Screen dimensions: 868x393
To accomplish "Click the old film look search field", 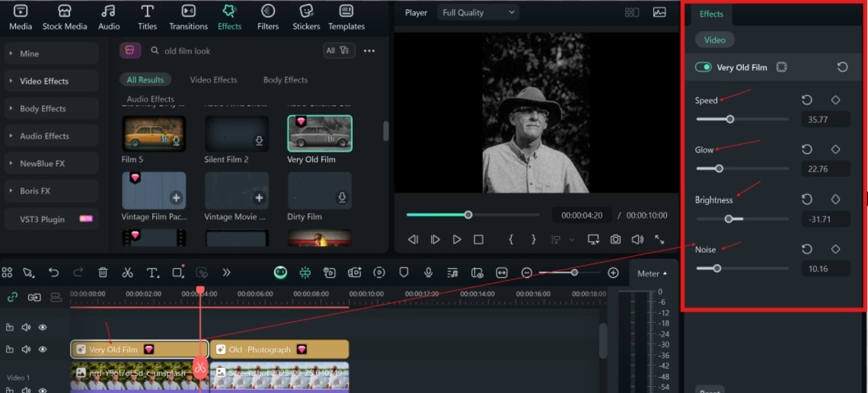I will point(232,50).
